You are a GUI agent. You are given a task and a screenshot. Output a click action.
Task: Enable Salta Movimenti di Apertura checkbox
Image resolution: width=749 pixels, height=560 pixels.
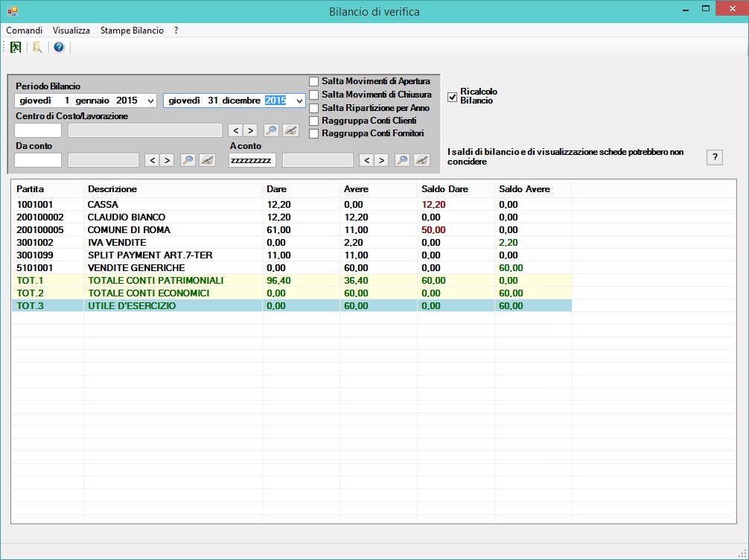pos(314,81)
